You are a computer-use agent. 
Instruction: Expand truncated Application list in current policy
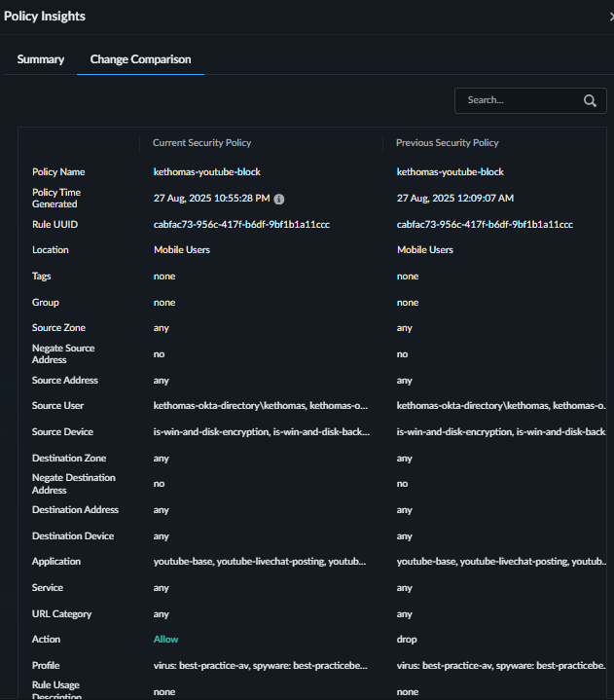pos(261,562)
